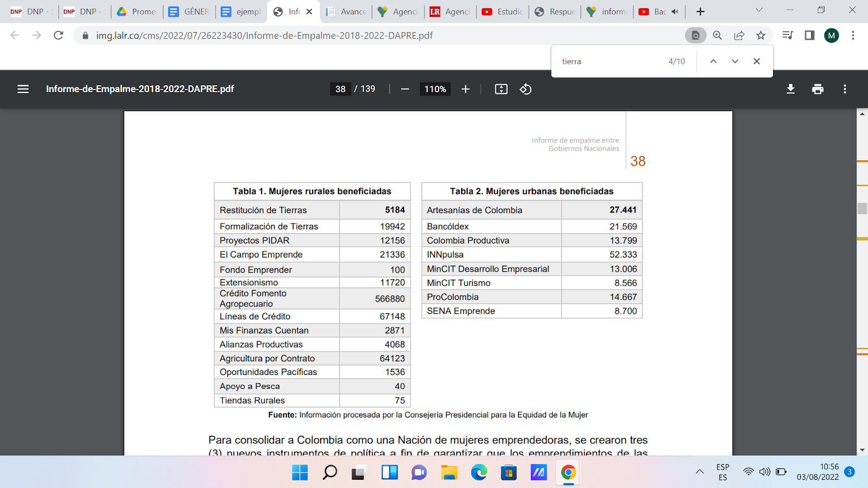Viewport: 868px width, 488px height.
Task: Toggle browser side panel
Action: tap(809, 35)
